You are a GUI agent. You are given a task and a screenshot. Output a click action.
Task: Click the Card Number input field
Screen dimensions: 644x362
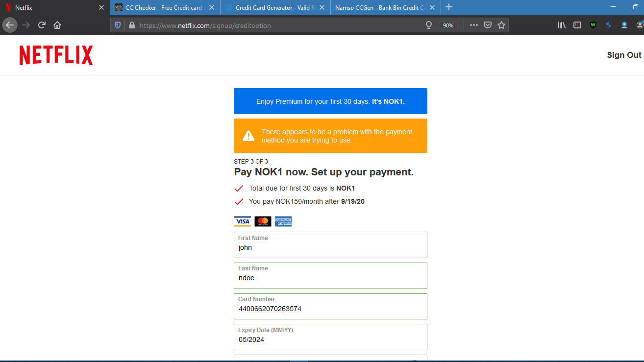[x=330, y=309]
